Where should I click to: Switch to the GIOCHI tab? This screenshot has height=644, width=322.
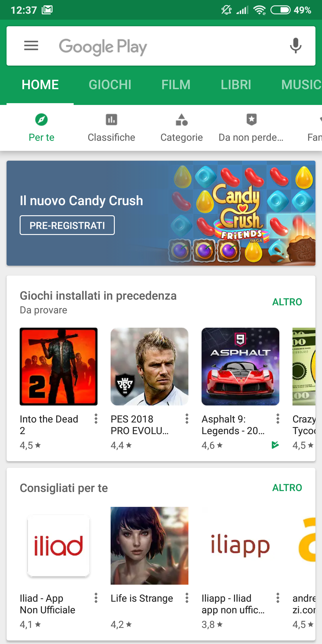pyautogui.click(x=110, y=85)
